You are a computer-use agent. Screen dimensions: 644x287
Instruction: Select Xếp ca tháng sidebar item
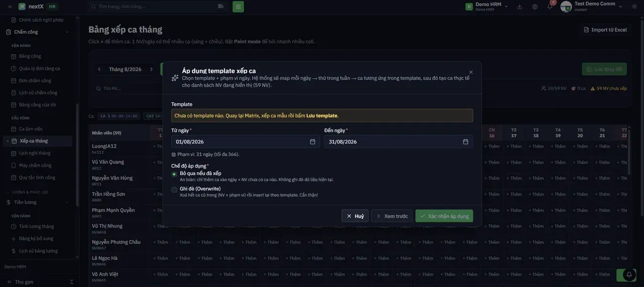click(38, 141)
